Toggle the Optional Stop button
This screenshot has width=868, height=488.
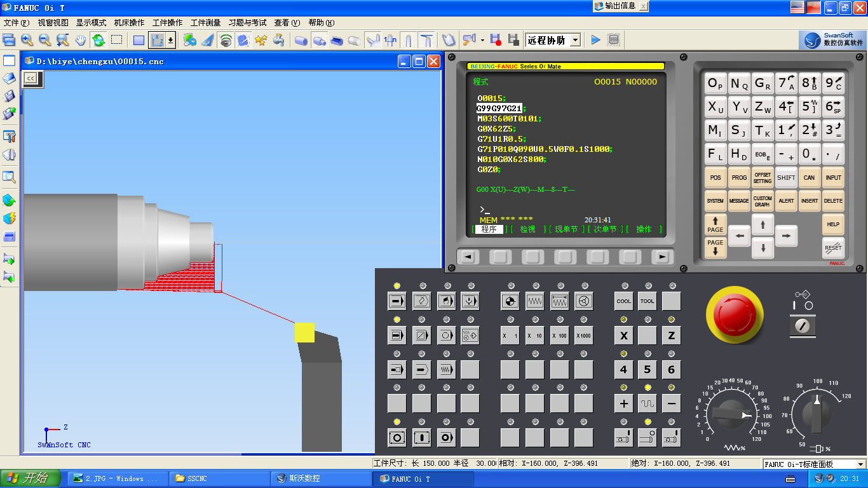446,335
